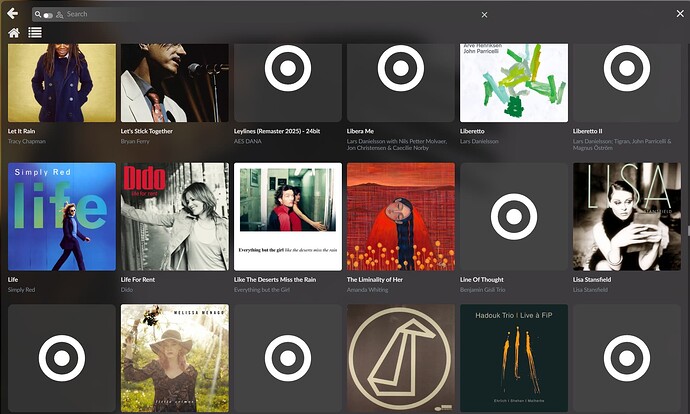Screen dimensions: 690x414
Task: Open Lisa Stansfield album cover
Action: point(627,217)
